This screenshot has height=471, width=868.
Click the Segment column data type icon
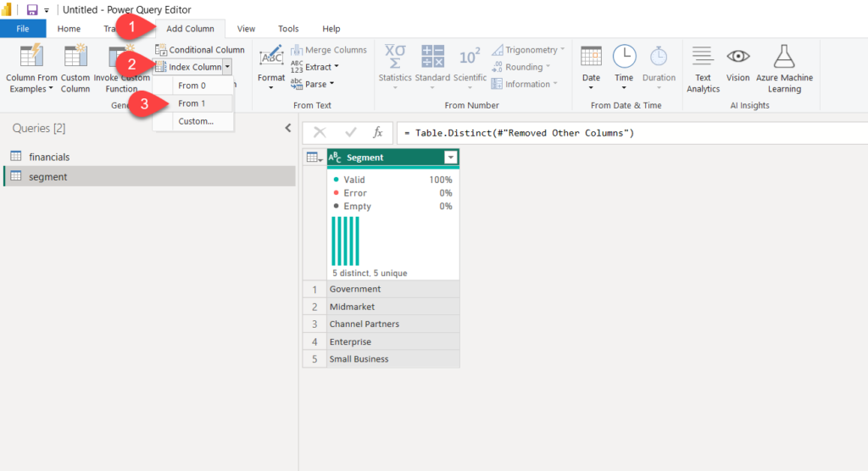click(335, 158)
